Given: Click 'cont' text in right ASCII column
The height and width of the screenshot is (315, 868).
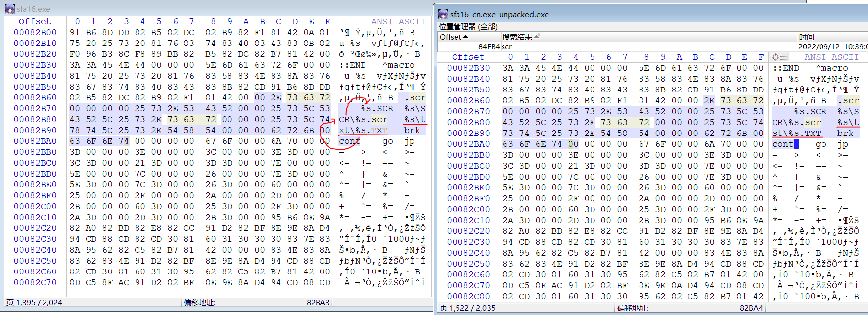Looking at the screenshot, I should (782, 144).
